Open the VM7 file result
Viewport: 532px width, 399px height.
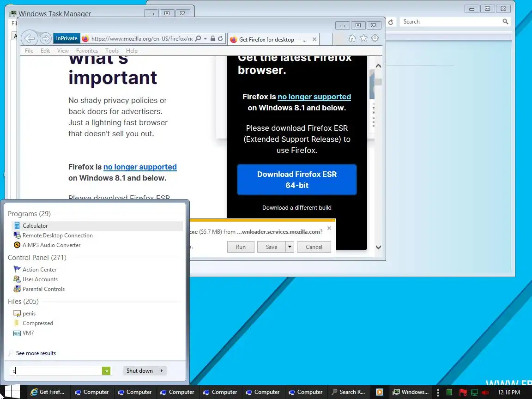pos(97,333)
